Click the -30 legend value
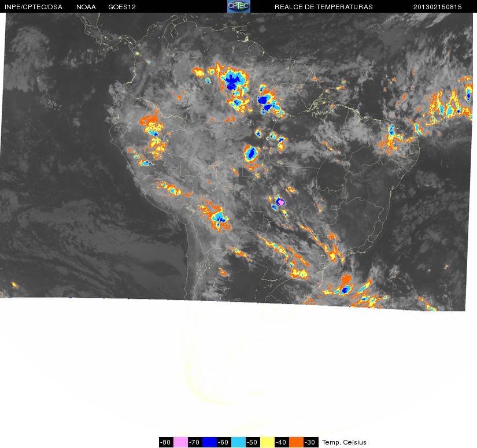 click(x=311, y=442)
